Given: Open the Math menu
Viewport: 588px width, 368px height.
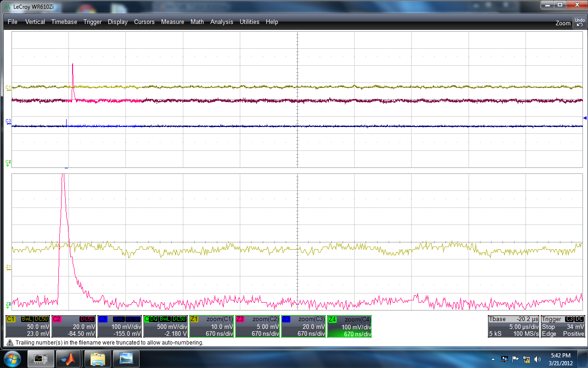Looking at the screenshot, I should click(197, 22).
